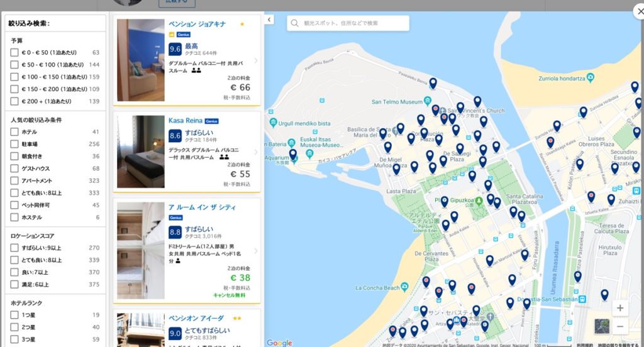Collapse the hotel list panel arrow
644x347 pixels.
pyautogui.click(x=269, y=19)
